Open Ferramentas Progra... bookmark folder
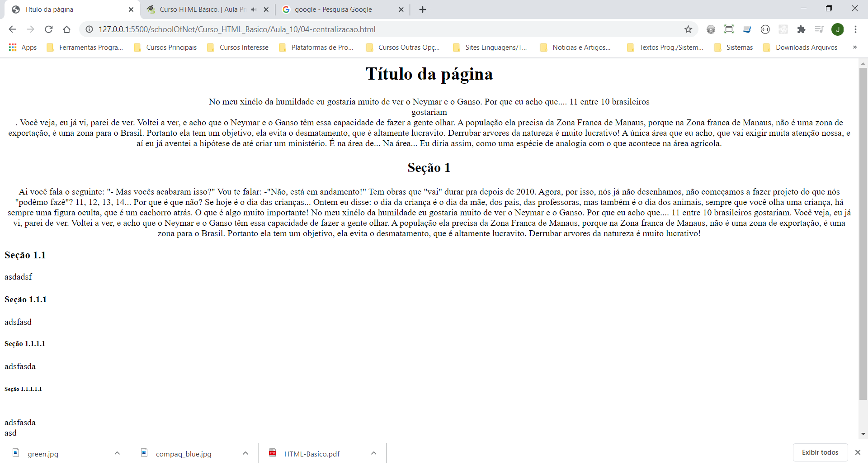 [85, 48]
